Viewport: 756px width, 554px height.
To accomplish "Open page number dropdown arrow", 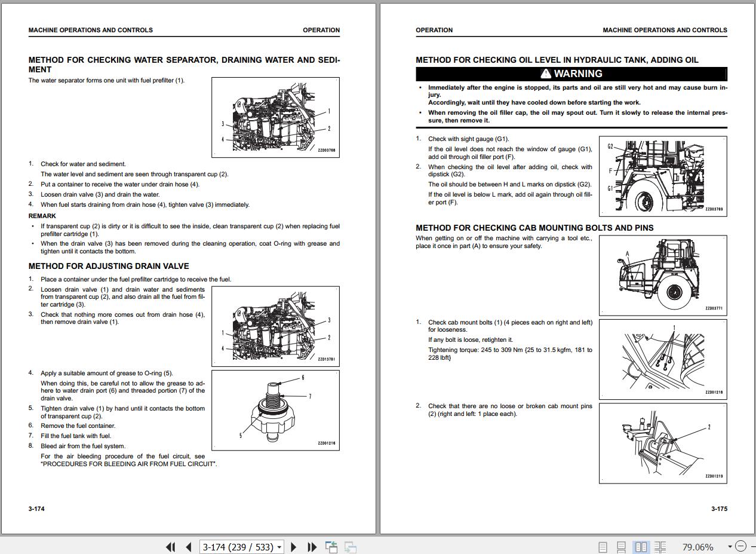I will pos(279,547).
